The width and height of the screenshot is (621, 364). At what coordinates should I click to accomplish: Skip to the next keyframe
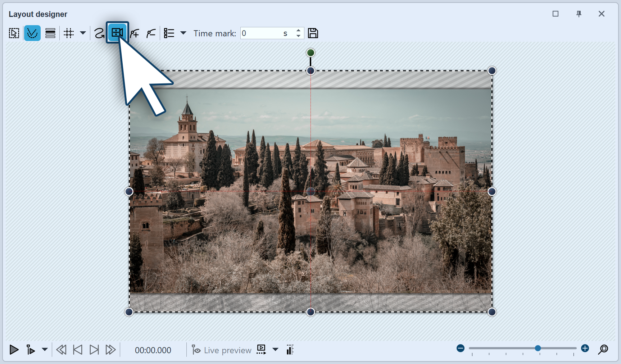pyautogui.click(x=94, y=349)
